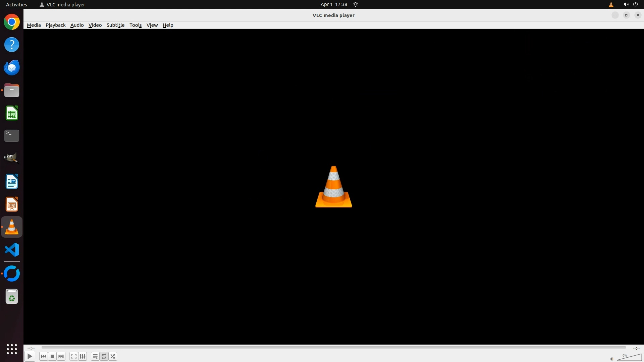Click the Previous media button

pyautogui.click(x=43, y=356)
